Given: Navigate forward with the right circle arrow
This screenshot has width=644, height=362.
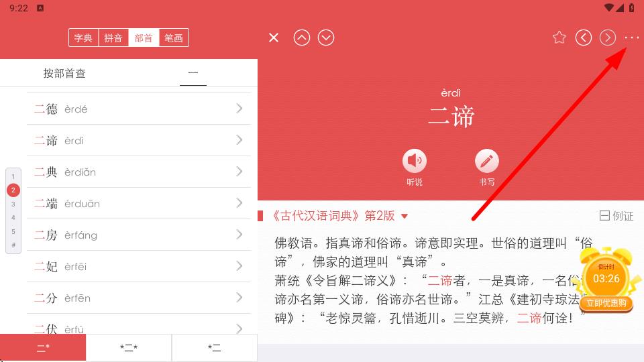Looking at the screenshot, I should click(x=608, y=38).
